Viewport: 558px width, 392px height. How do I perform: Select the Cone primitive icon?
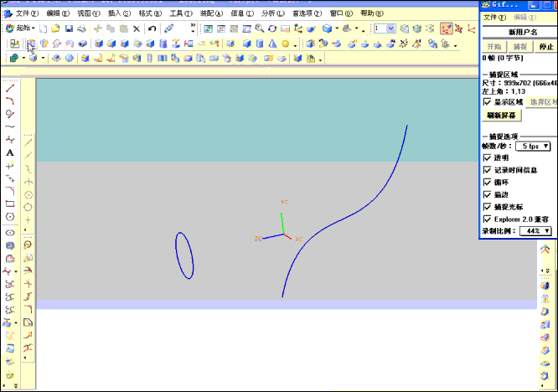(272, 44)
